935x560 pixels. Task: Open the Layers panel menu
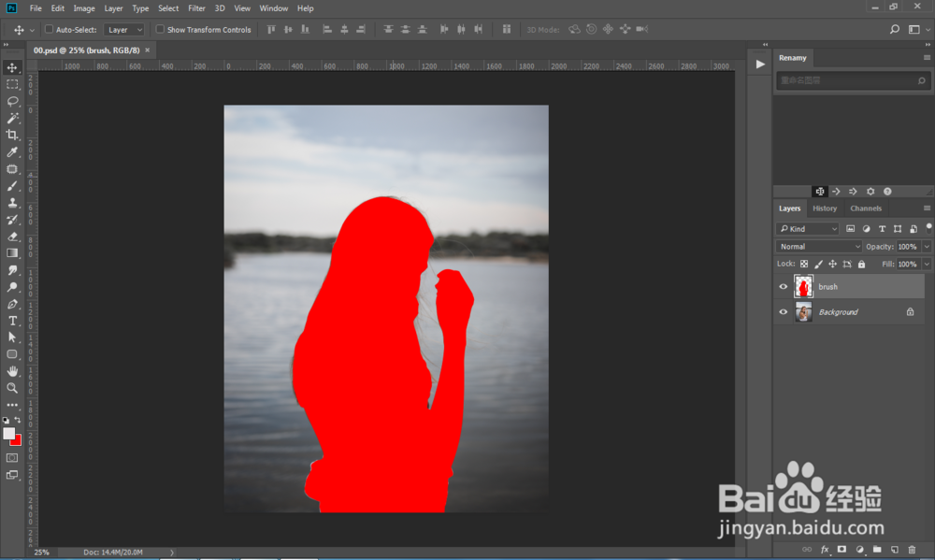tap(927, 208)
